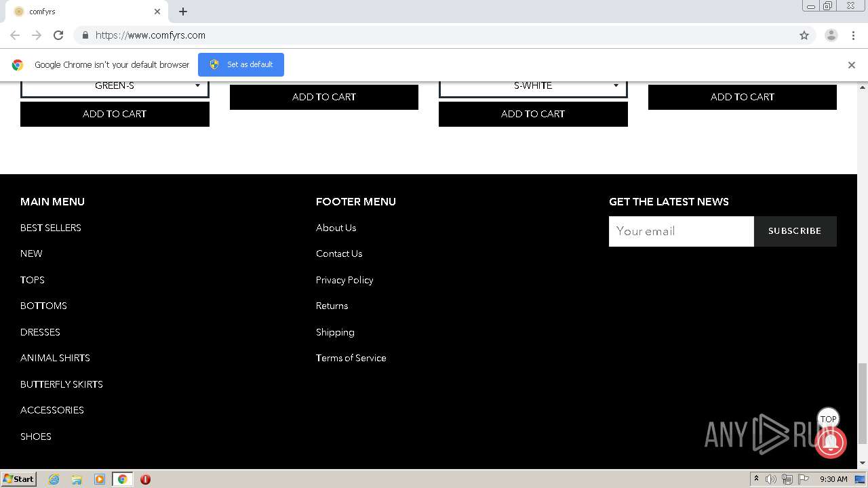Open the ACCESSORIES category
868x488 pixels.
click(x=52, y=410)
